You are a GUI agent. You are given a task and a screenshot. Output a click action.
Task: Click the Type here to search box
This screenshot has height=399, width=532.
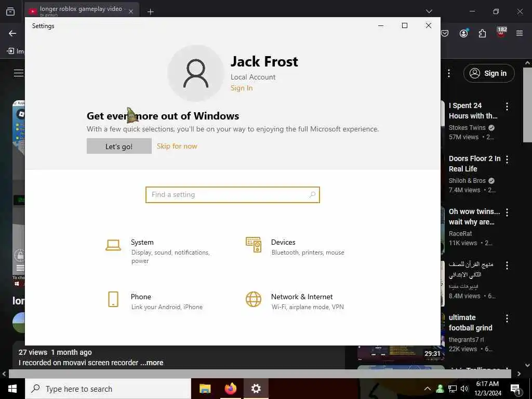(x=108, y=389)
